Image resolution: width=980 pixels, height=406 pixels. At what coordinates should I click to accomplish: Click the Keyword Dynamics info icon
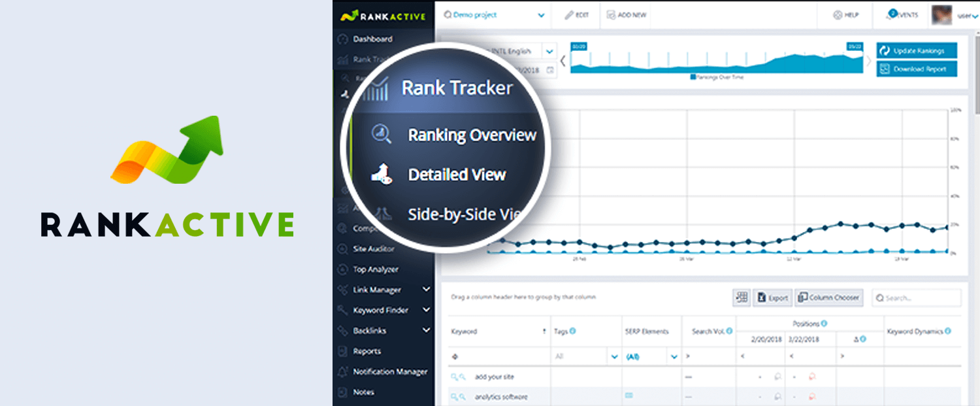949,331
